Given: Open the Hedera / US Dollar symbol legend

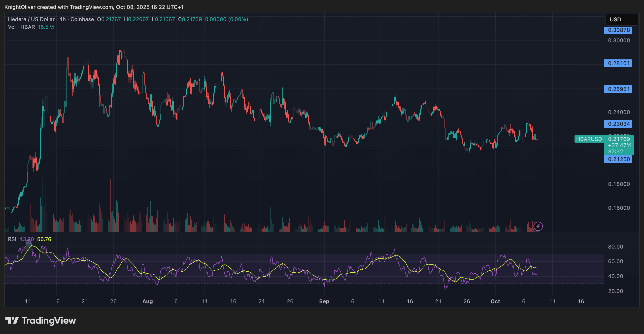Looking at the screenshot, I should 31,19.
